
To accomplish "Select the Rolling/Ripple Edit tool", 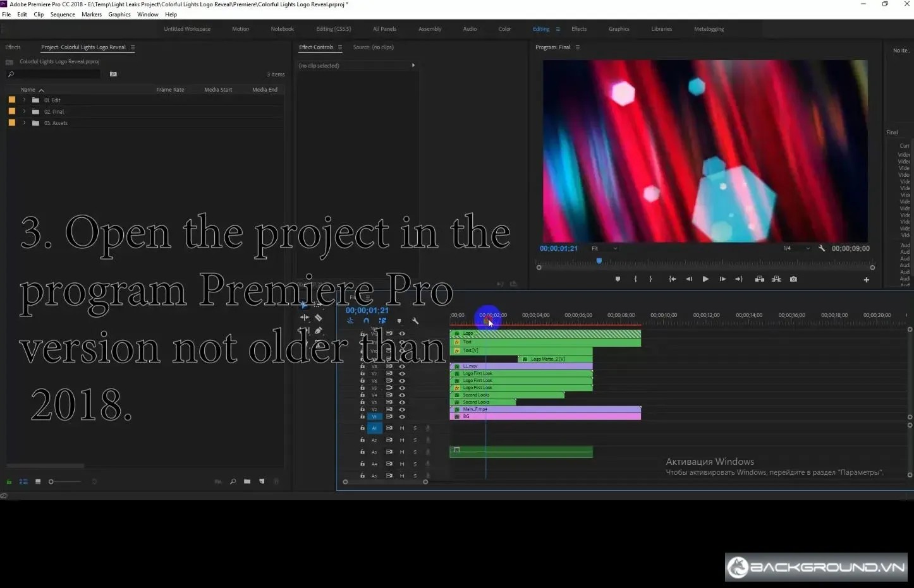I will (305, 318).
